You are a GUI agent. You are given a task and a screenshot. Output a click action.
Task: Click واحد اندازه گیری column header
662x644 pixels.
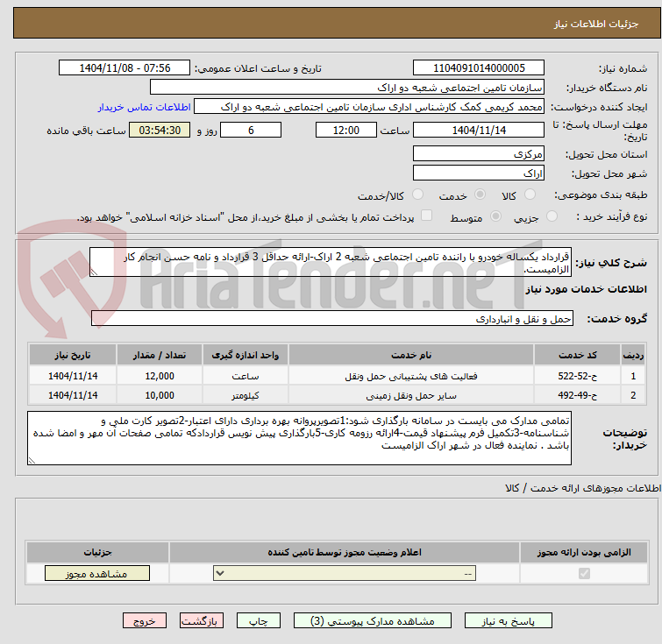click(x=246, y=355)
